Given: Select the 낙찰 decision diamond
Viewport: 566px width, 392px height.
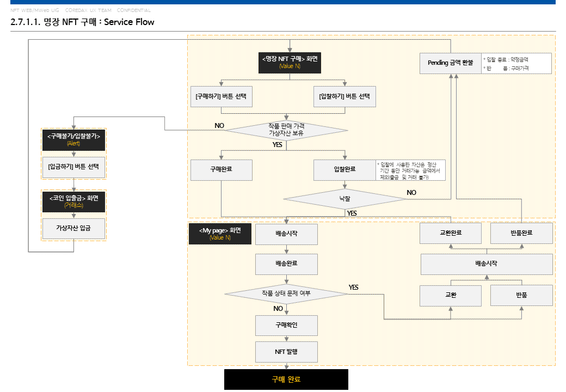Looking at the screenshot, I should [x=344, y=199].
